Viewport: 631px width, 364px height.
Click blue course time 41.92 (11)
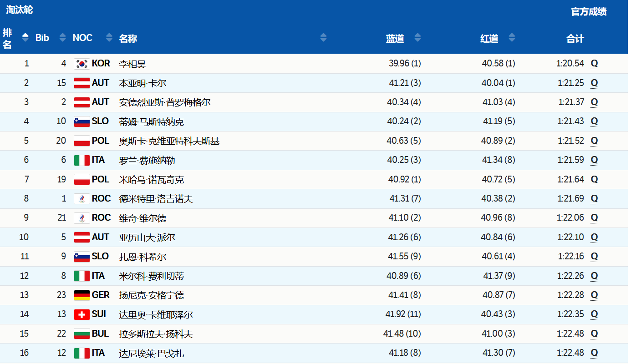pos(403,314)
